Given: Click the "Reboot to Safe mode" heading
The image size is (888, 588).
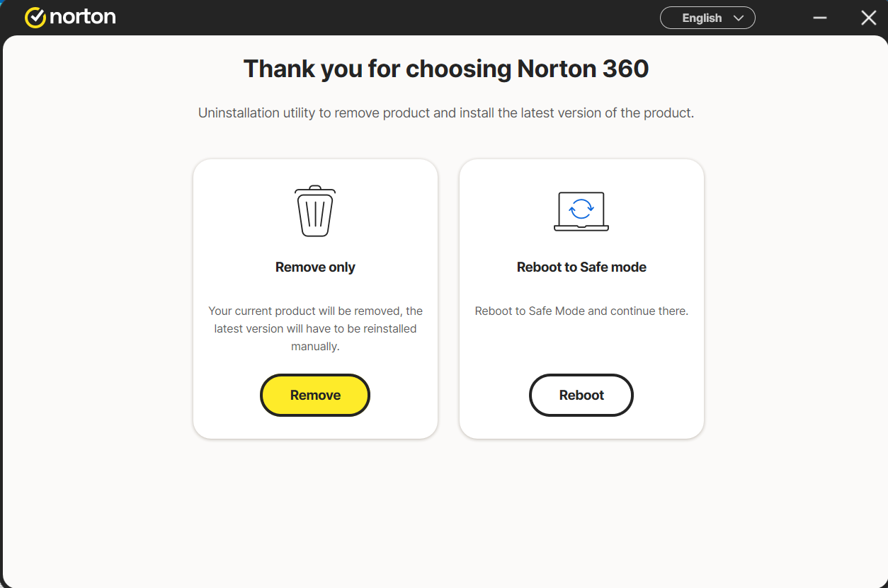Looking at the screenshot, I should pos(581,267).
